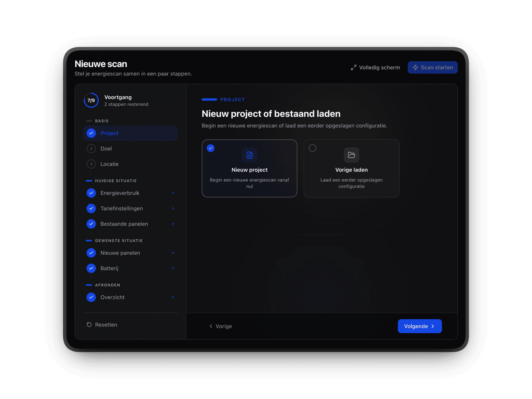
Task: Click the step 2 circle for Doel
Action: tap(91, 149)
